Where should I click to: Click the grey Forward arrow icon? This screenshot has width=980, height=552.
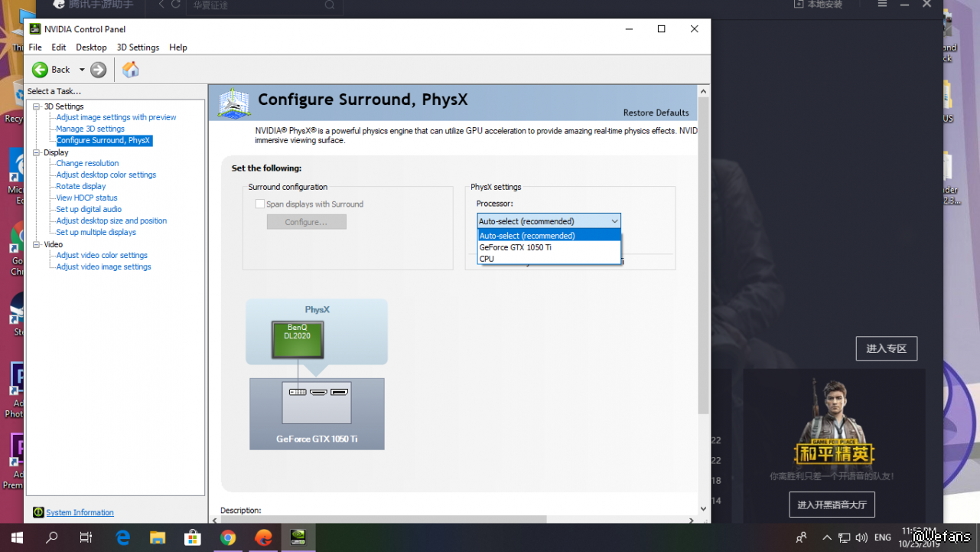[98, 70]
